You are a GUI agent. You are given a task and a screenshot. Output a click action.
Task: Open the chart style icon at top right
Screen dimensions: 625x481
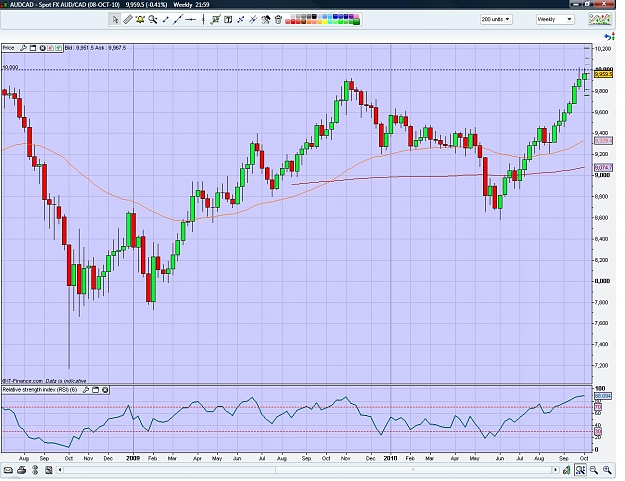point(600,19)
